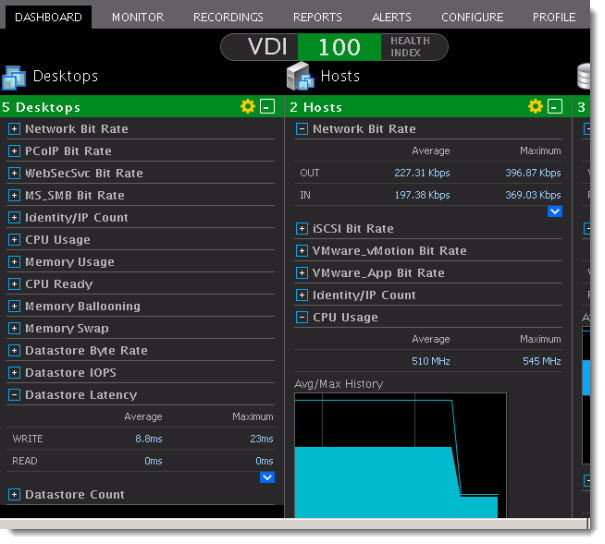Screen dimensions: 605x544
Task: Click the Desktops heading label
Action: (65, 76)
